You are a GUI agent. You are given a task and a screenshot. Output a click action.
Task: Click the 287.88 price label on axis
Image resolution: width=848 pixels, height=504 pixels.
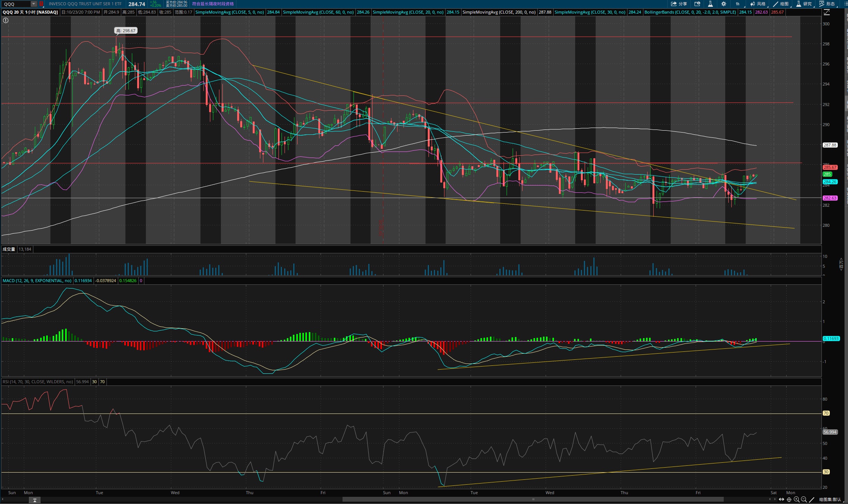pos(830,145)
